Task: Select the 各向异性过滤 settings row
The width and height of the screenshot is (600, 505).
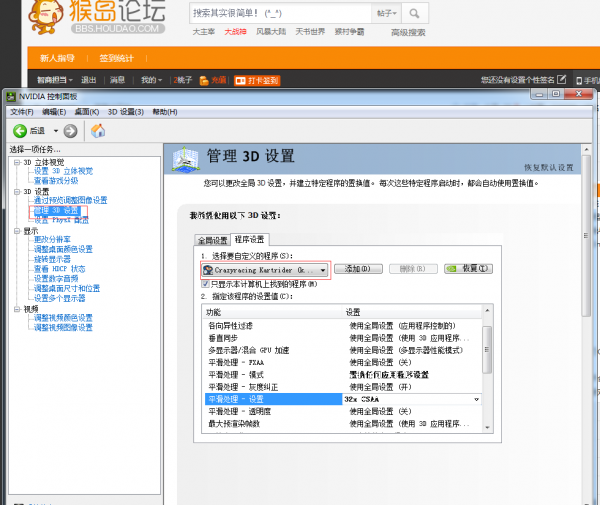Action: [343, 326]
